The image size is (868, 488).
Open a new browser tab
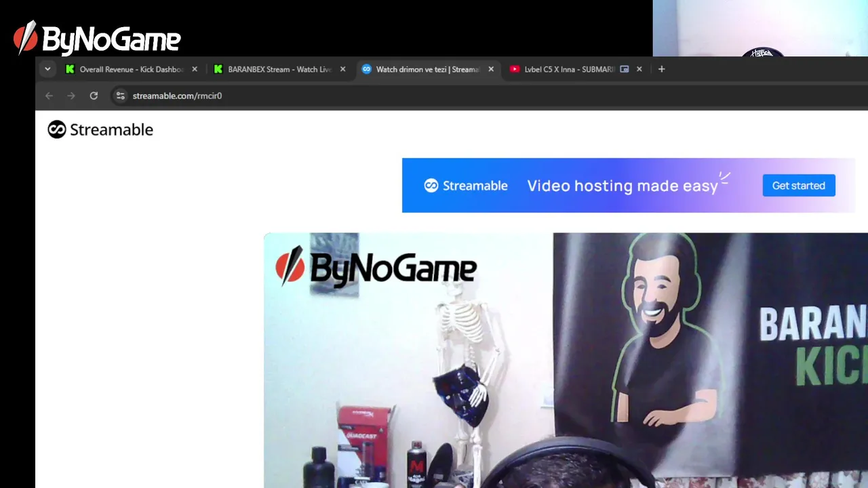tap(662, 69)
